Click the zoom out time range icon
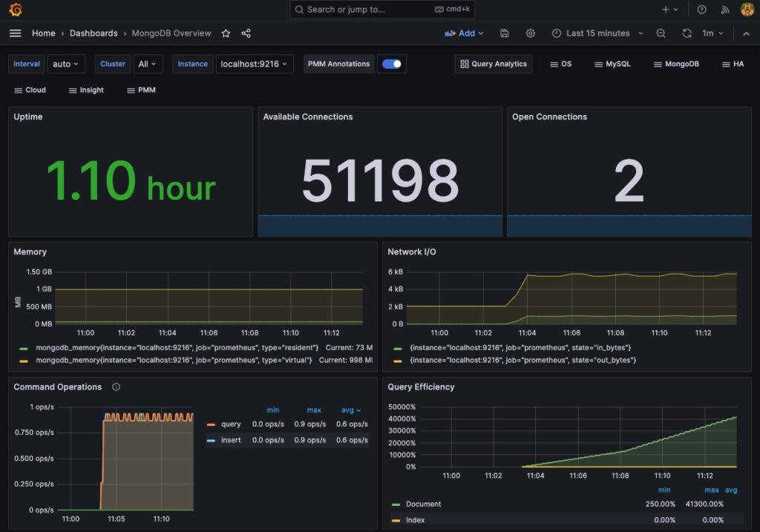This screenshot has height=532, width=760. (661, 33)
